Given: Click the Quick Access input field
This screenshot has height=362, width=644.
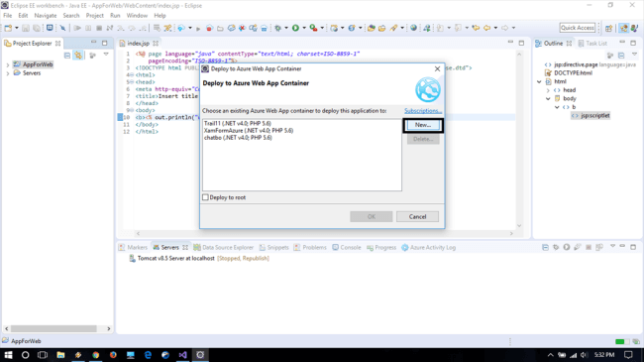Looking at the screenshot, I should [x=577, y=28].
